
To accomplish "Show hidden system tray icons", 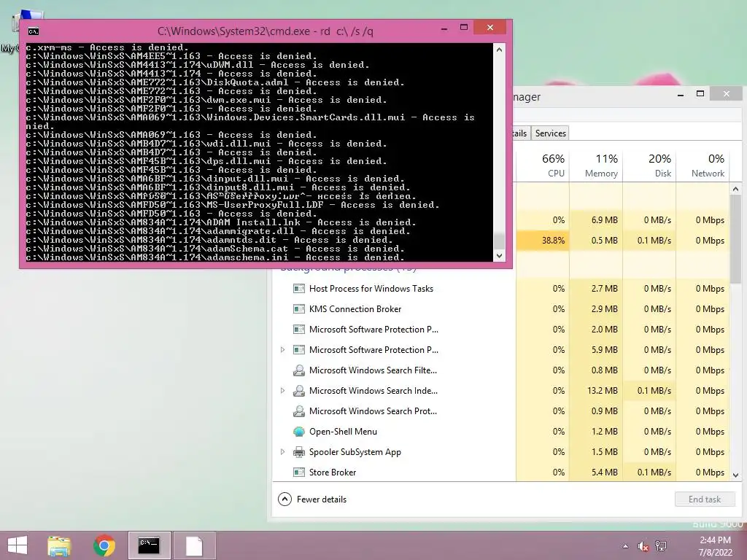I will 625,546.
